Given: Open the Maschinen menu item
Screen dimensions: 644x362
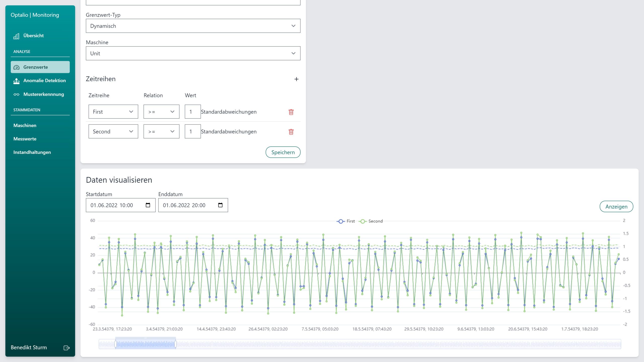Looking at the screenshot, I should click(25, 125).
